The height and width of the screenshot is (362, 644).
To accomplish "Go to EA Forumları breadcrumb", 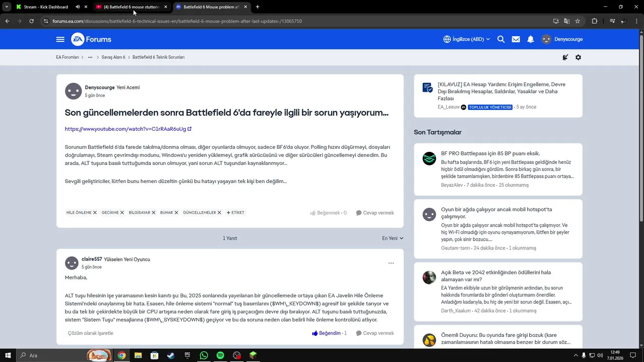I will (67, 57).
